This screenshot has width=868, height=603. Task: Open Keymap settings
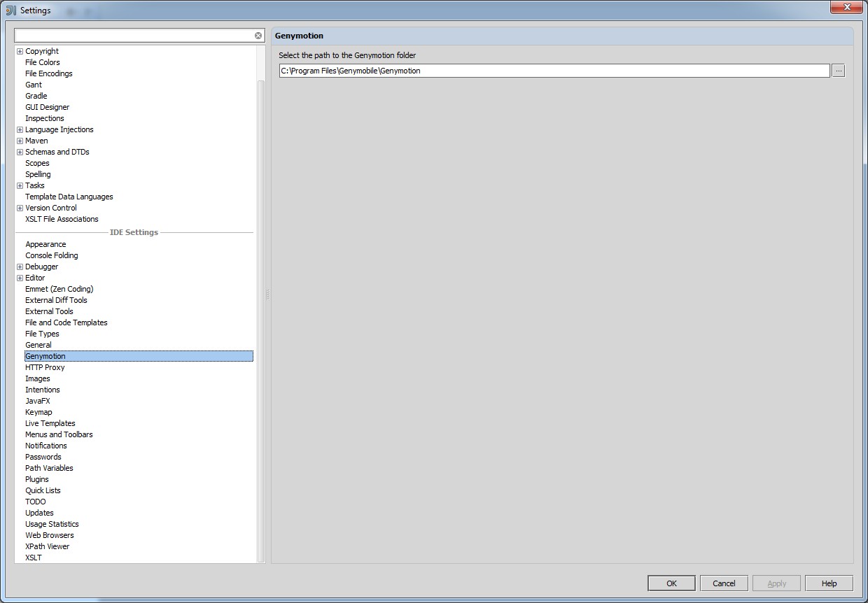(x=38, y=412)
